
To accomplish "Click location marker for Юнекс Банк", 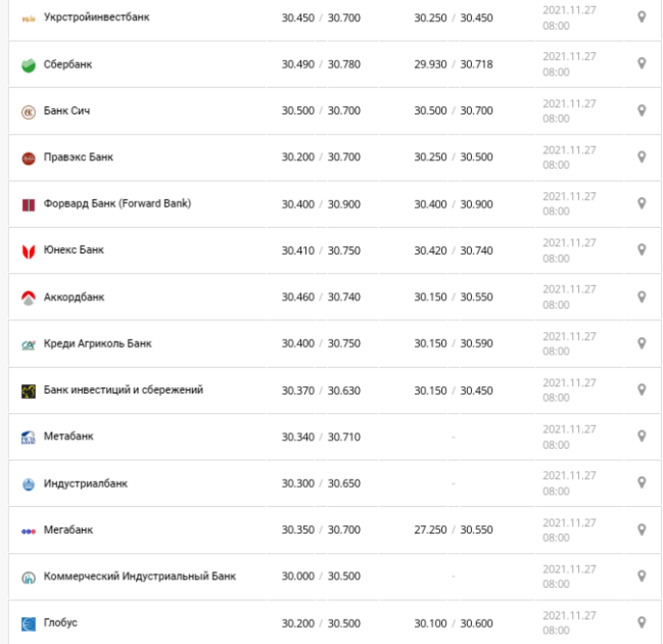I will click(642, 250).
